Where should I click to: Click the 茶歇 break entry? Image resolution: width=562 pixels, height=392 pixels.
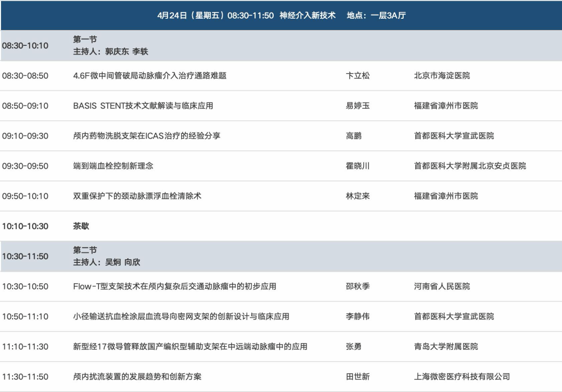pyautogui.click(x=81, y=226)
